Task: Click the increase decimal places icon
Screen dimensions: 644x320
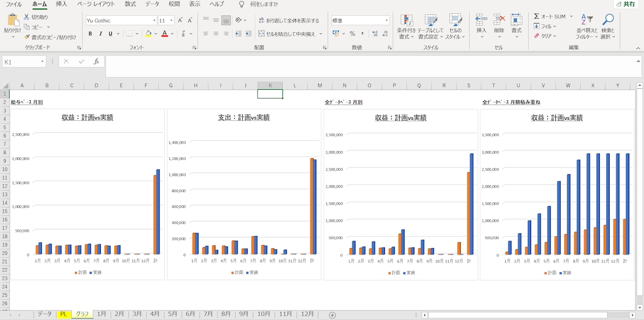Action: click(375, 34)
